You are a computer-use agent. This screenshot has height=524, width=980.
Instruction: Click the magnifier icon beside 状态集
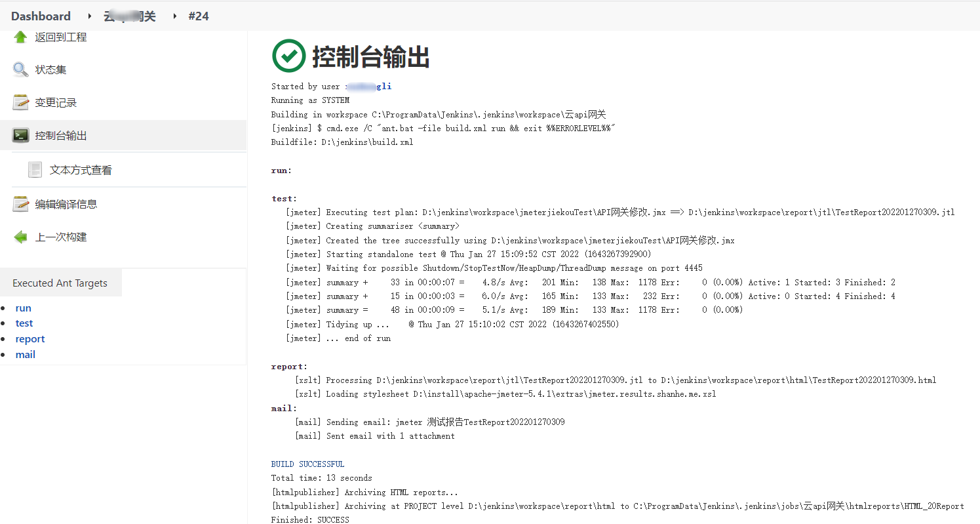point(20,70)
